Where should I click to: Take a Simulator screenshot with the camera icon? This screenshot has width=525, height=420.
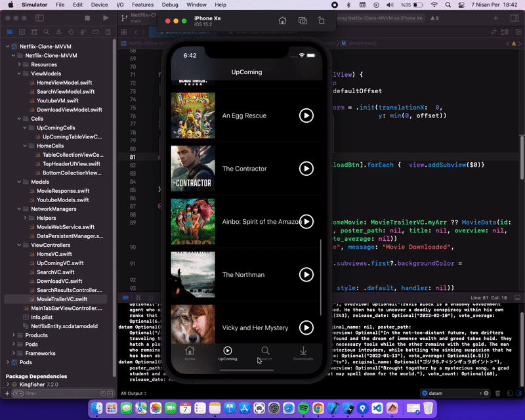[x=303, y=21]
